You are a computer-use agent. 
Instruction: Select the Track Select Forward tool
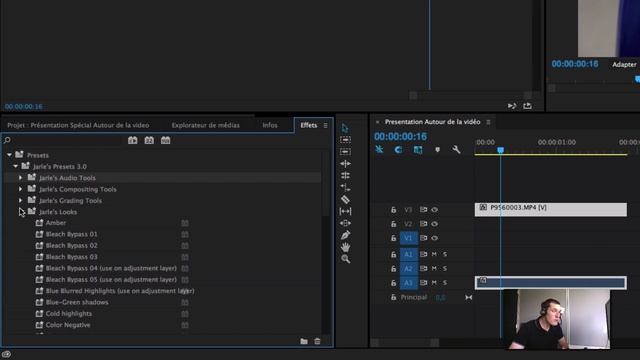pyautogui.click(x=345, y=140)
